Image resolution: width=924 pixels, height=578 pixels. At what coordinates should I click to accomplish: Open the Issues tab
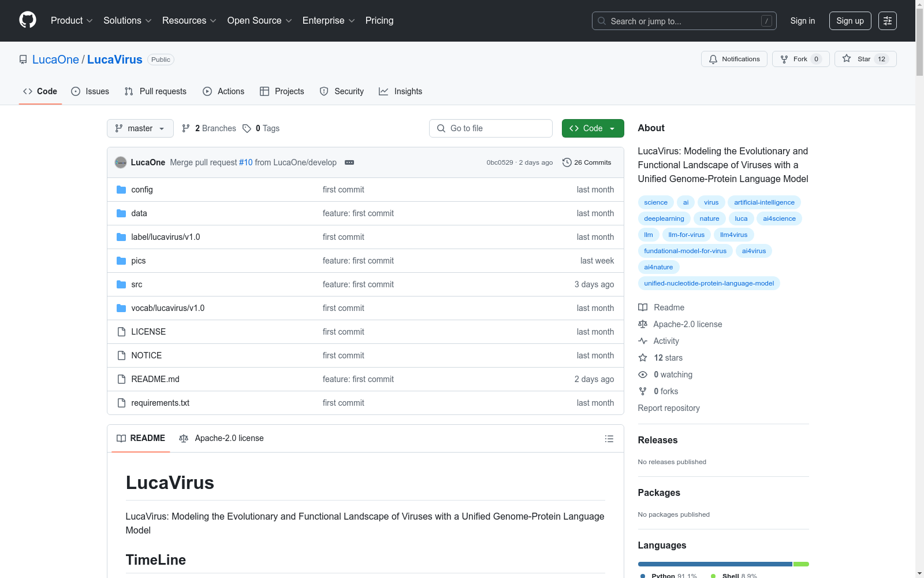pyautogui.click(x=90, y=91)
